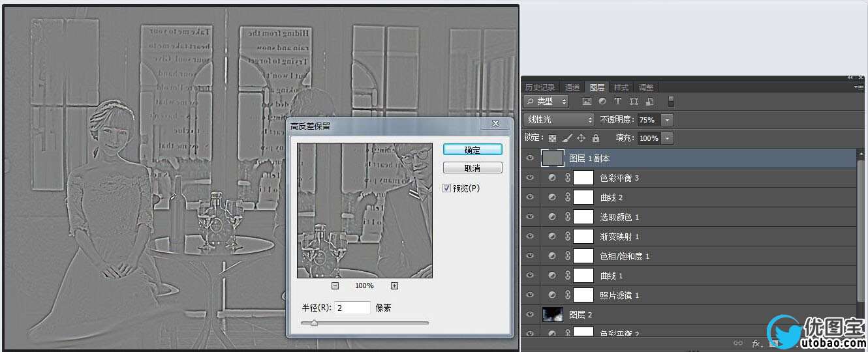
Task: Click the link layers icon at the panel bottom
Action: (738, 343)
